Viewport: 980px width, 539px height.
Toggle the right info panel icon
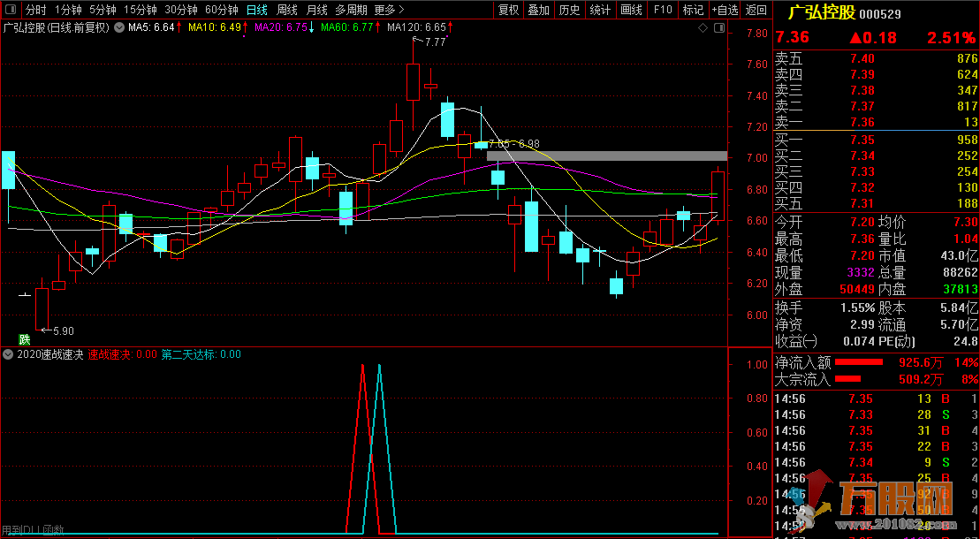[719, 27]
